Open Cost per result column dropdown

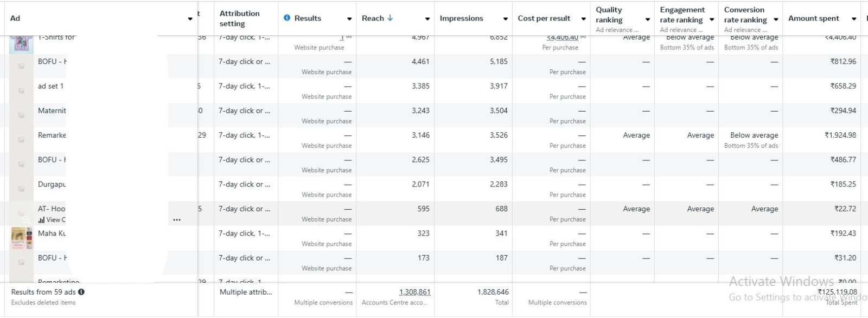pos(584,19)
